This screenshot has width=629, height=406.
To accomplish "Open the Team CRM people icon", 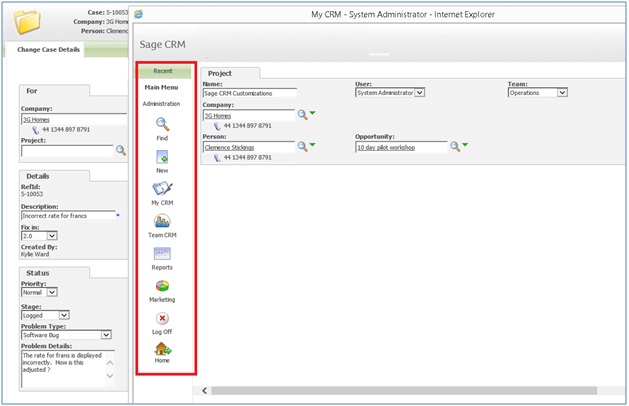I will pos(162,221).
